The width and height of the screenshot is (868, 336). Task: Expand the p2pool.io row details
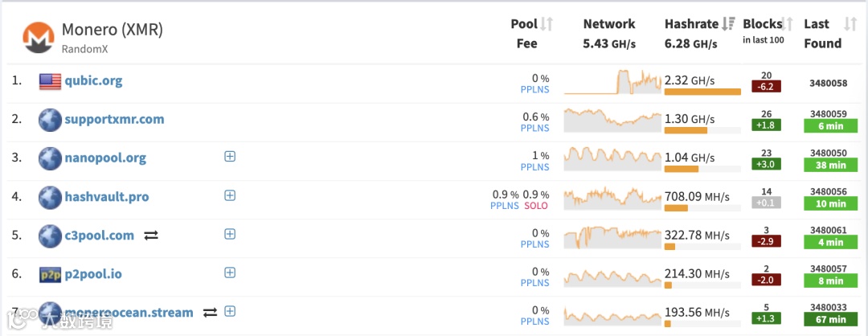tap(230, 272)
